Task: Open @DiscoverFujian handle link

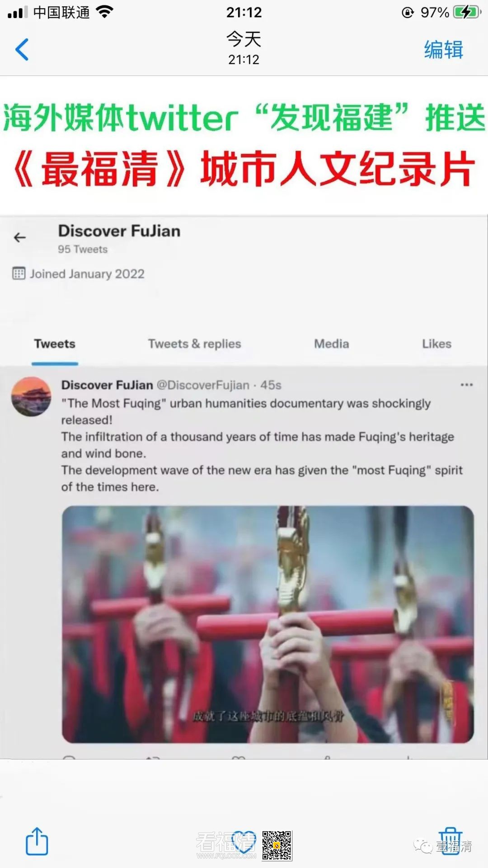Action: (x=203, y=385)
